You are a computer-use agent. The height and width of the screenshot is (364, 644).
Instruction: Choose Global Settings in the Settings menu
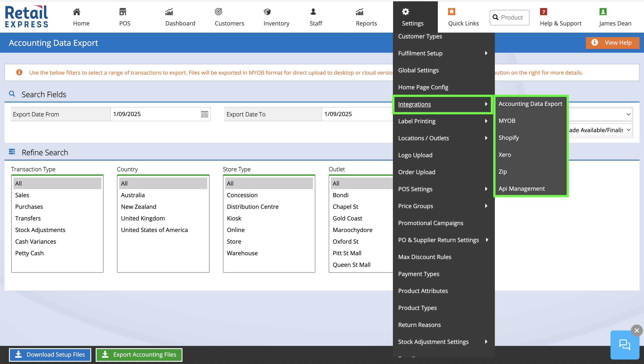click(x=418, y=70)
